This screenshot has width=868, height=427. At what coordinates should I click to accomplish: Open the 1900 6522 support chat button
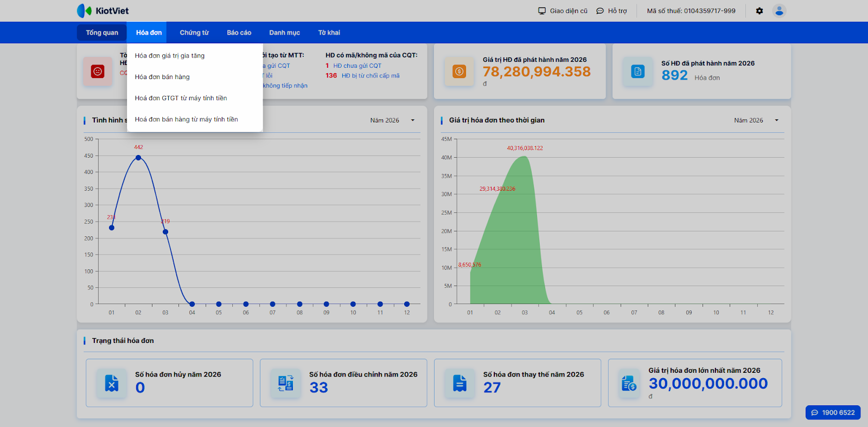pos(833,412)
